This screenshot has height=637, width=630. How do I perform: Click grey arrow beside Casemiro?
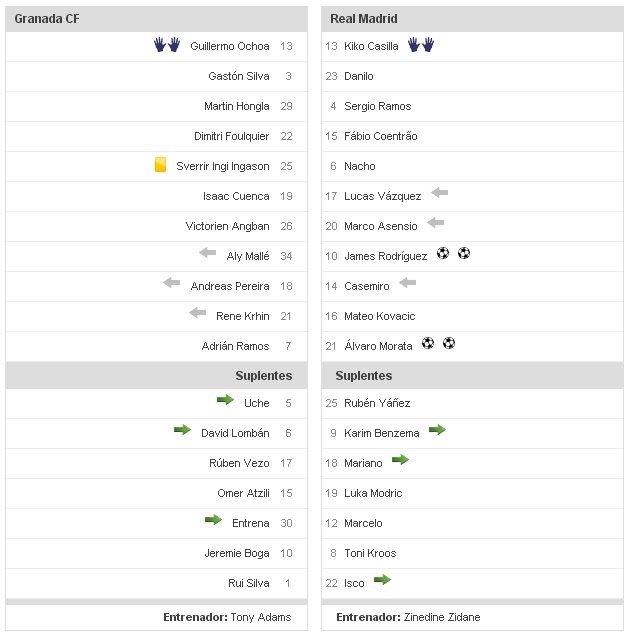407,283
